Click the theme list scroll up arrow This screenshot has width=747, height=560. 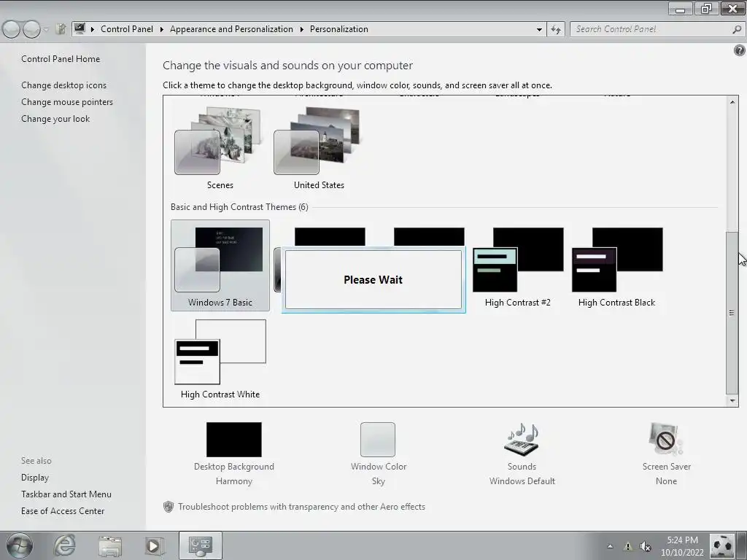coord(732,101)
